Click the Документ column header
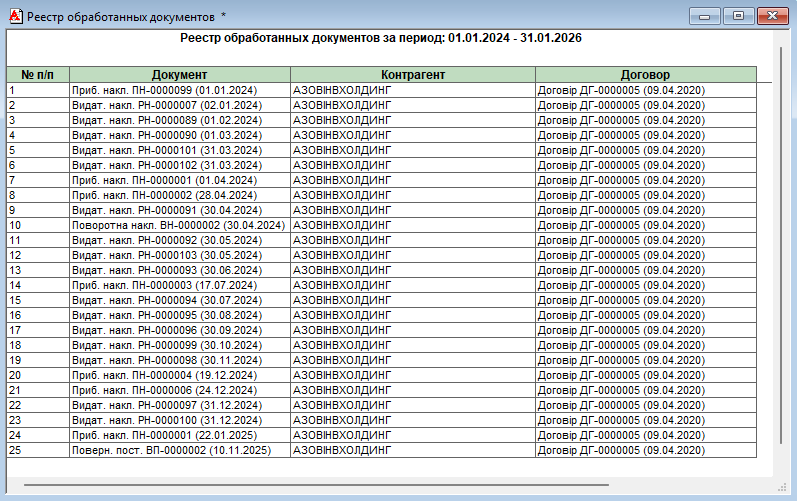 [x=179, y=75]
